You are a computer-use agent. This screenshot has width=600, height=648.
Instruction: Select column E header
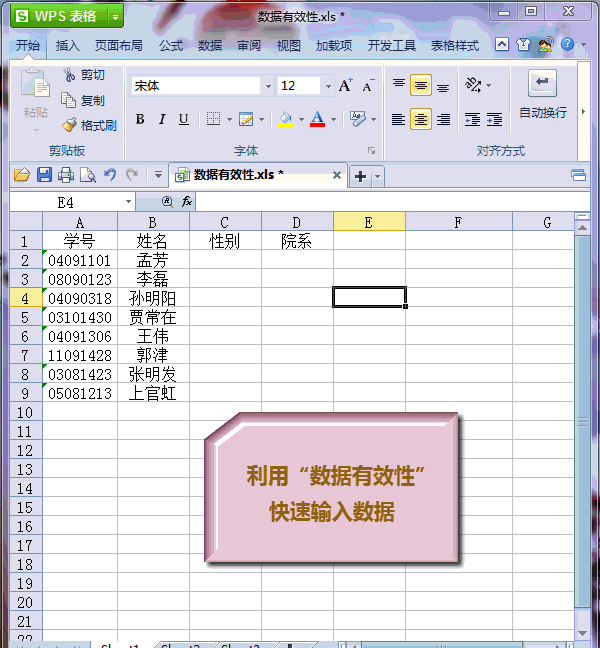click(369, 222)
